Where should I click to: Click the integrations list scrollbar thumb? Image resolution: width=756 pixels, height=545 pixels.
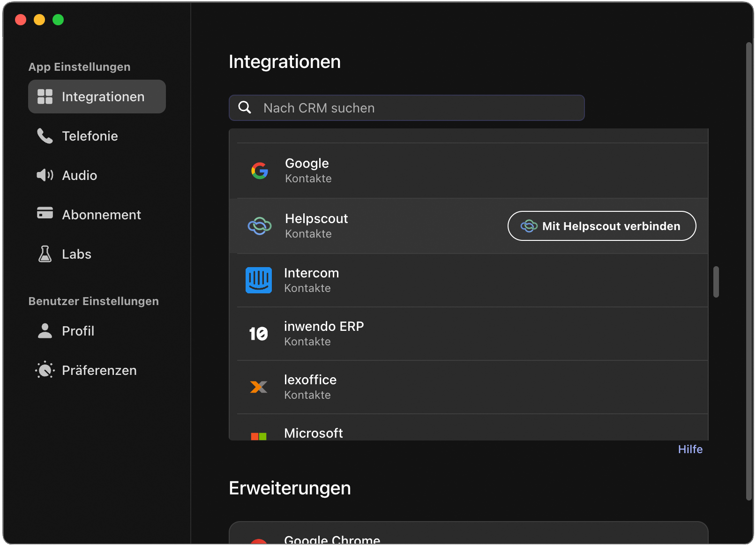[716, 282]
